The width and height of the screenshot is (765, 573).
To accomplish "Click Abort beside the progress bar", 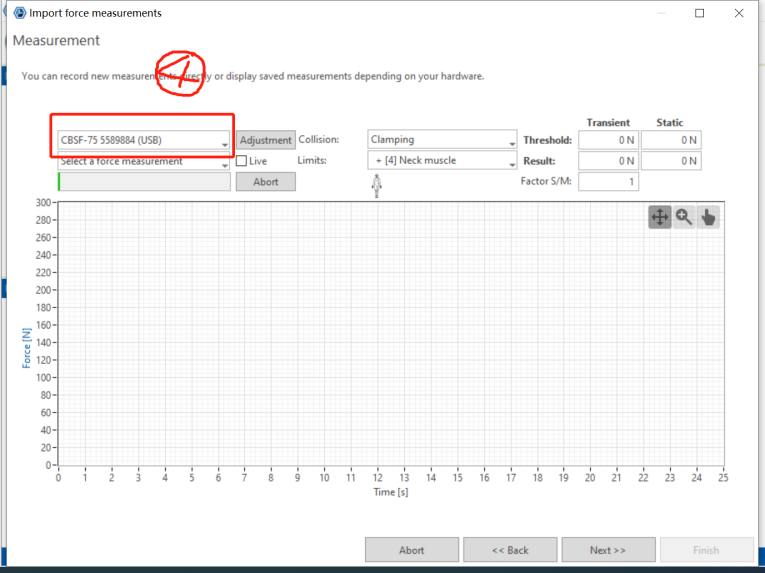I will click(265, 182).
